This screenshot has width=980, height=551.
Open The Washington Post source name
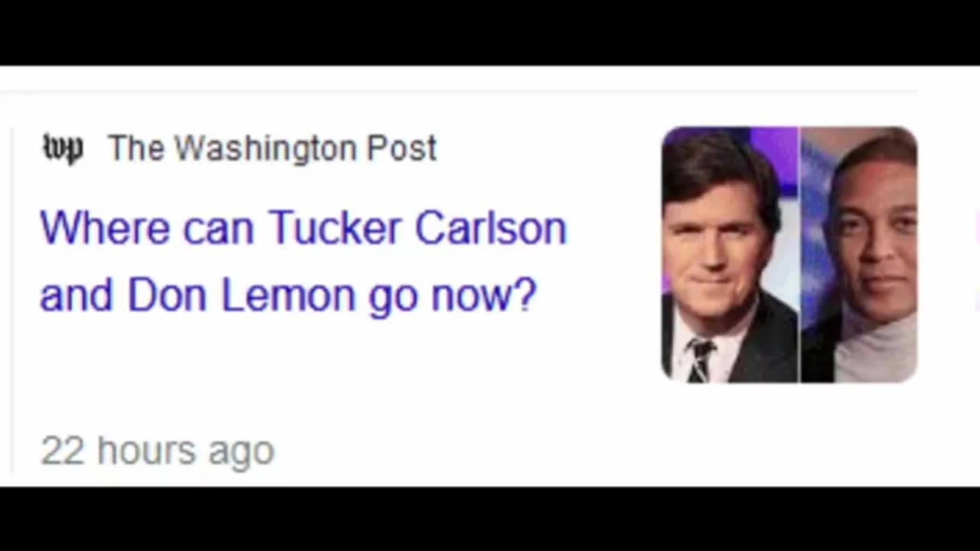(272, 148)
